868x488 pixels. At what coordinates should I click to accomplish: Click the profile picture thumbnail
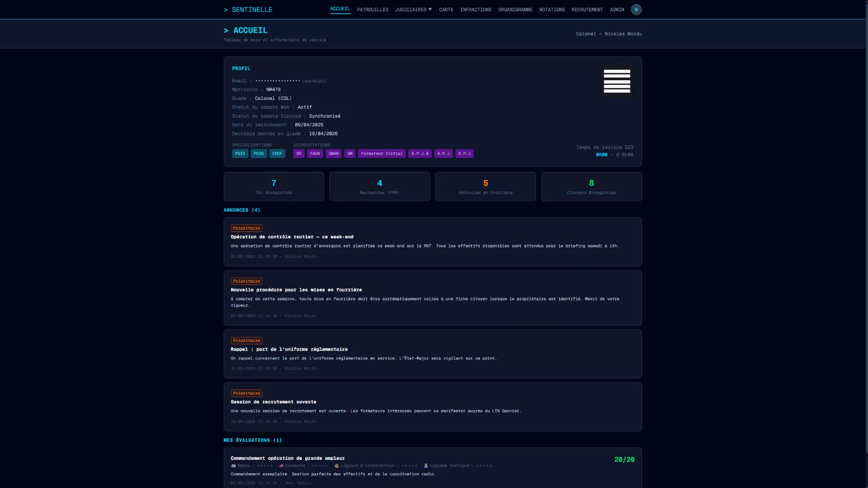[x=617, y=81]
